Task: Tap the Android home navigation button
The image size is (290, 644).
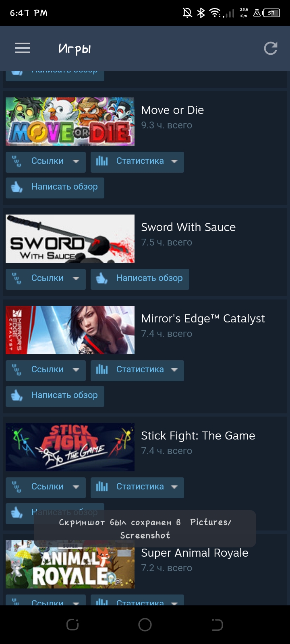Action: pyautogui.click(x=145, y=625)
